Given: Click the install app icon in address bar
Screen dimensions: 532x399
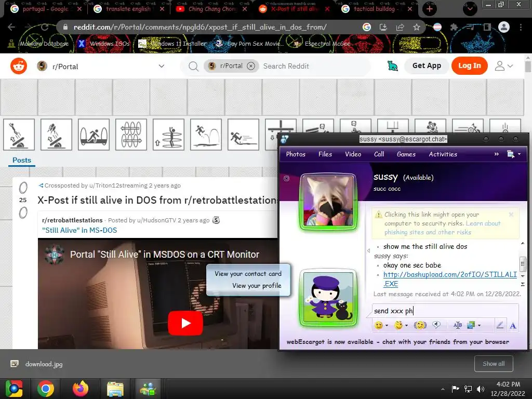Looking at the screenshot, I should [x=383, y=27].
